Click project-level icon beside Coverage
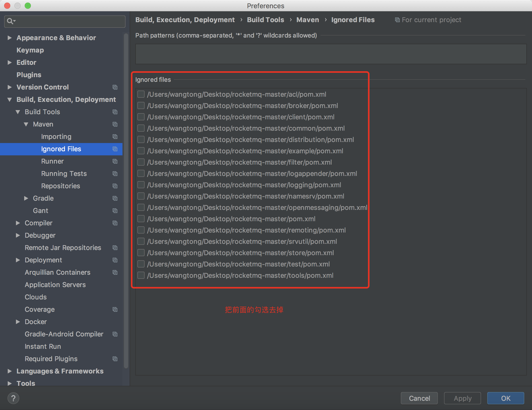Image resolution: width=532 pixels, height=410 pixels. pyautogui.click(x=115, y=309)
